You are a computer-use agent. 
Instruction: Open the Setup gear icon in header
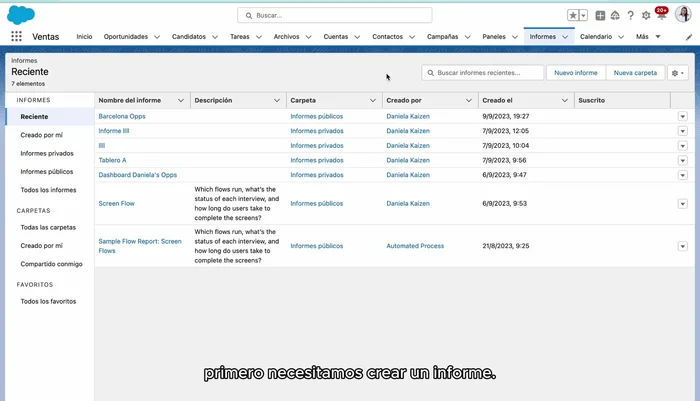click(645, 16)
